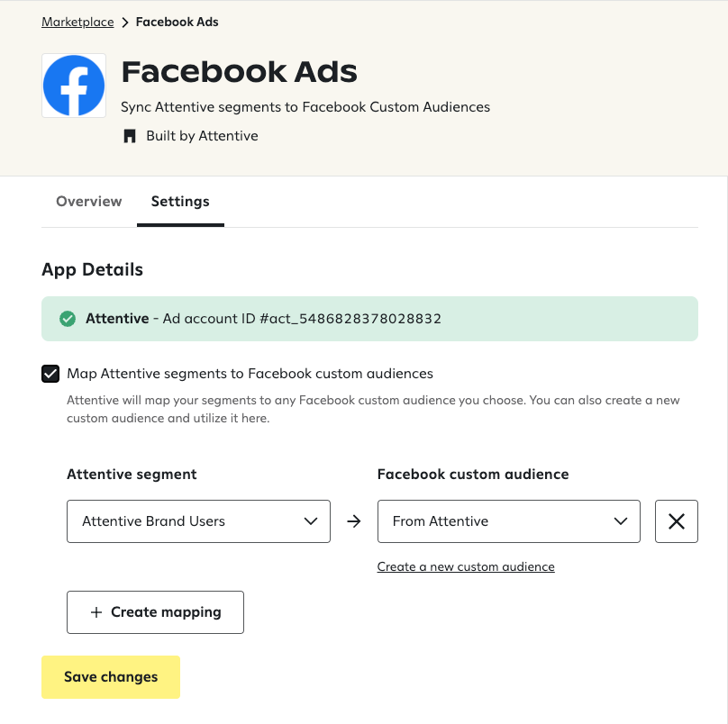
Task: Click the Facebook Ads breadcrumb item
Action: [x=177, y=22]
